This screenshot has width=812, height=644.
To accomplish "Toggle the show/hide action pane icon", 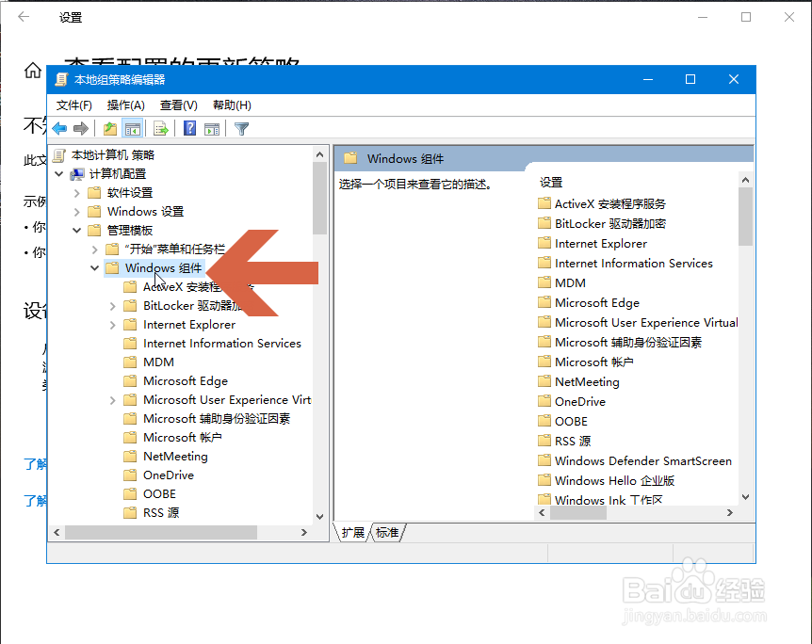I will click(x=212, y=128).
